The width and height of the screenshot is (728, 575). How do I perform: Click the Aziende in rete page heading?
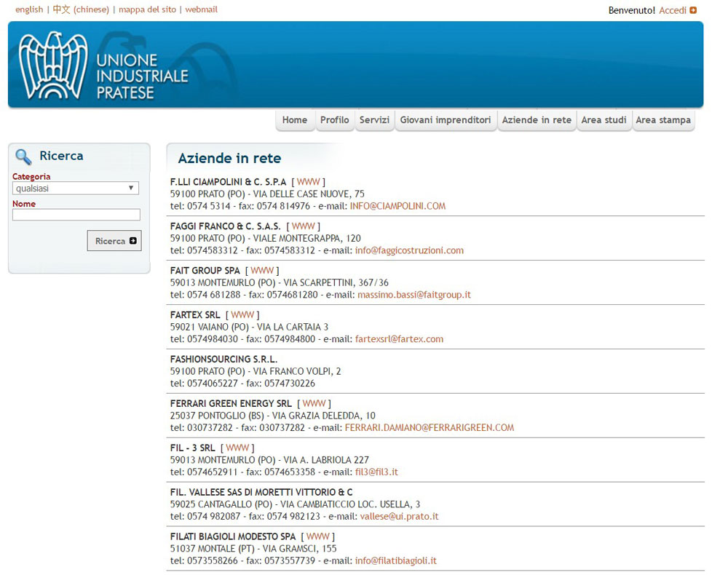230,158
